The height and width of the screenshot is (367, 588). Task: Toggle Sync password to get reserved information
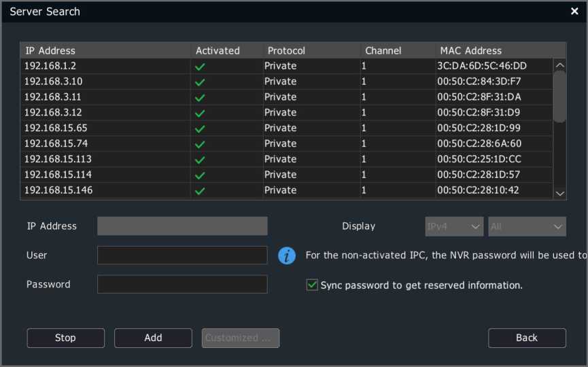(x=312, y=285)
